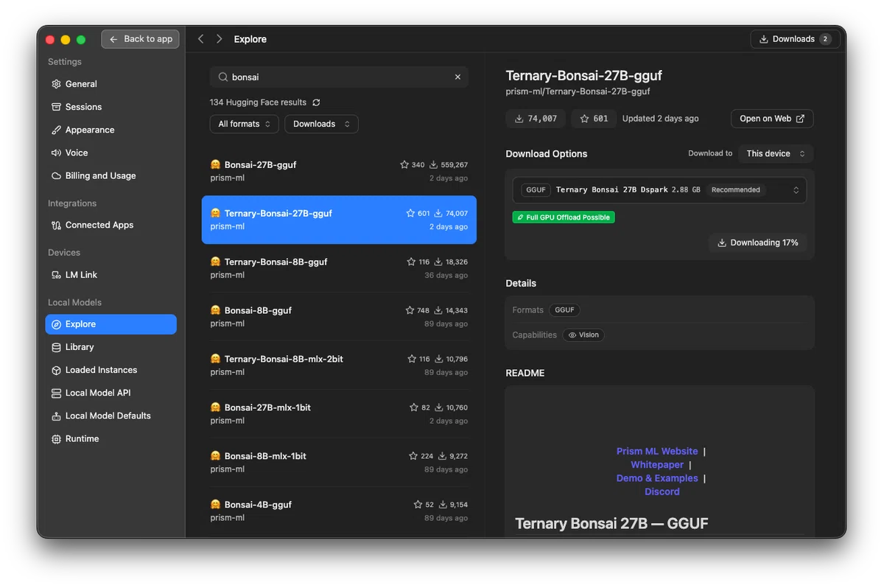Click the Local Model Defaults icon
This screenshot has width=884, height=588.
pyautogui.click(x=56, y=416)
